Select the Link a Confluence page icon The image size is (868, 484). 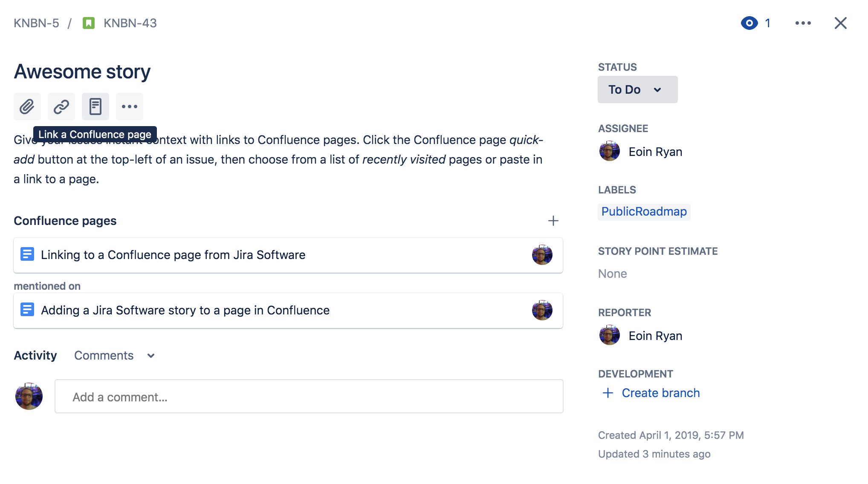(x=95, y=107)
